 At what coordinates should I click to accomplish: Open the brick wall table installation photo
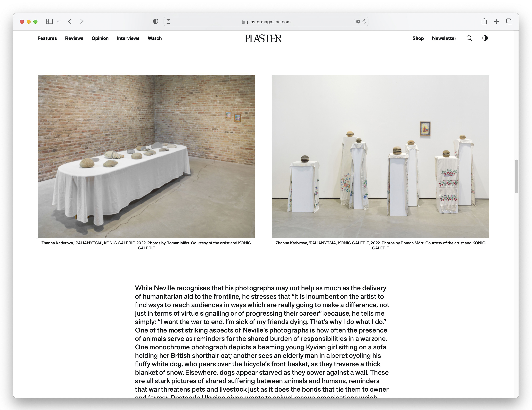coord(146,156)
